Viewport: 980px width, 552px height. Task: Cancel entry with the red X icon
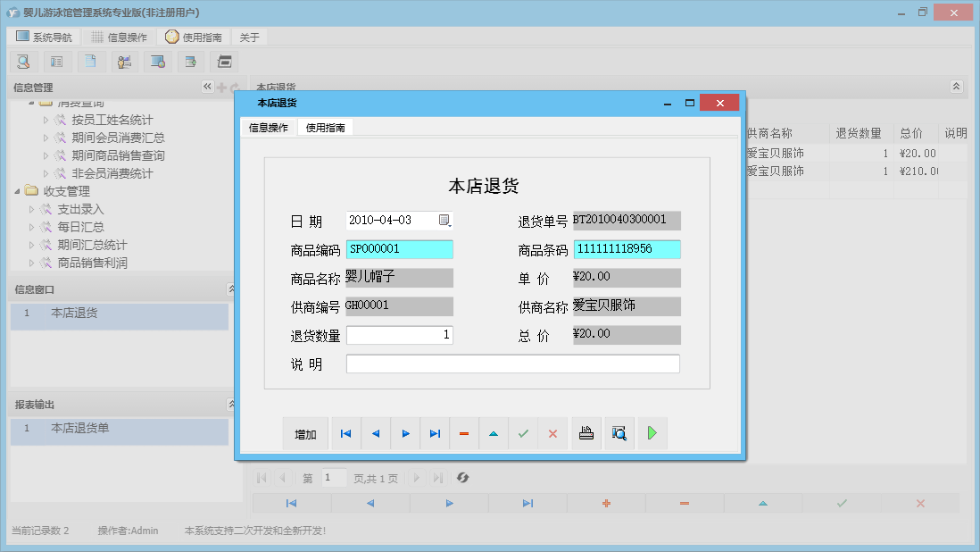[x=552, y=433]
